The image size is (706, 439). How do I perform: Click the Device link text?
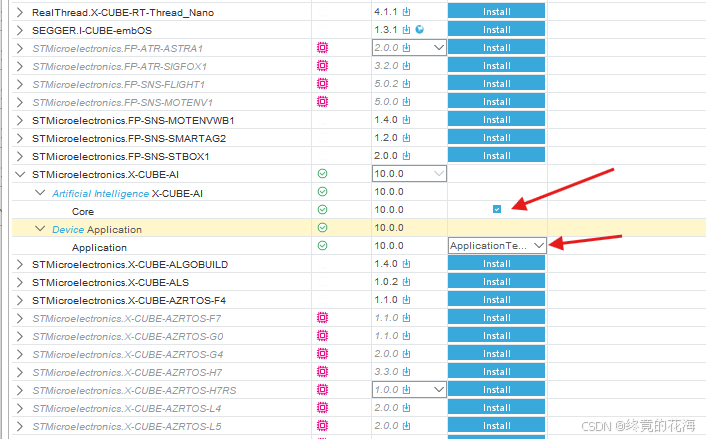[68, 229]
